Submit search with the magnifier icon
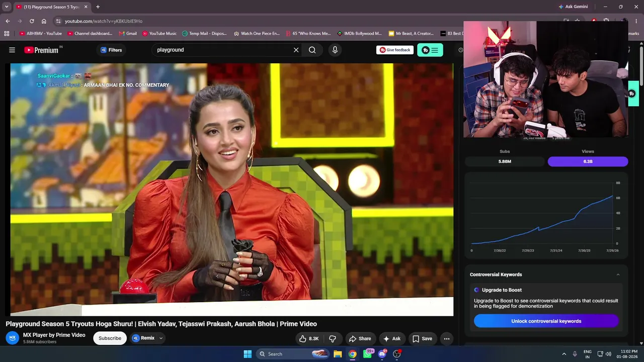 coord(312,50)
